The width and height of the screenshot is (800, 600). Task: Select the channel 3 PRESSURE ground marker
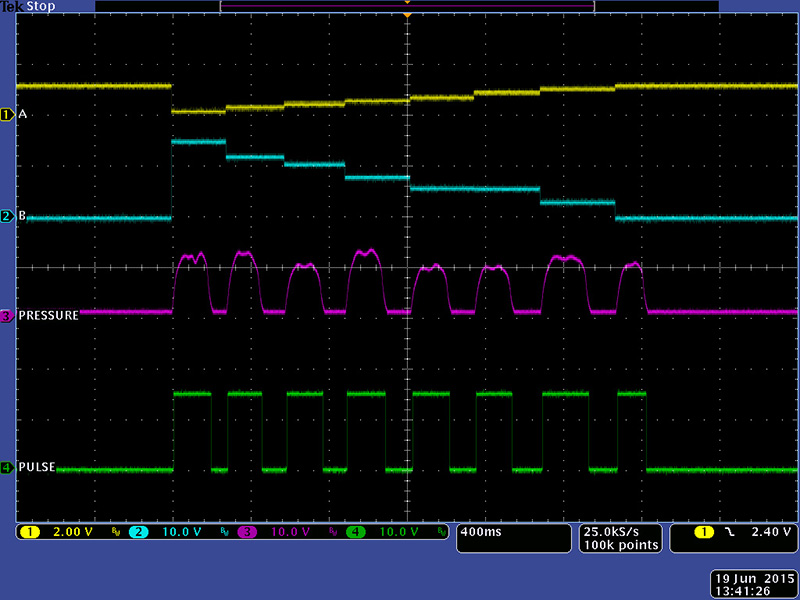click(x=8, y=316)
